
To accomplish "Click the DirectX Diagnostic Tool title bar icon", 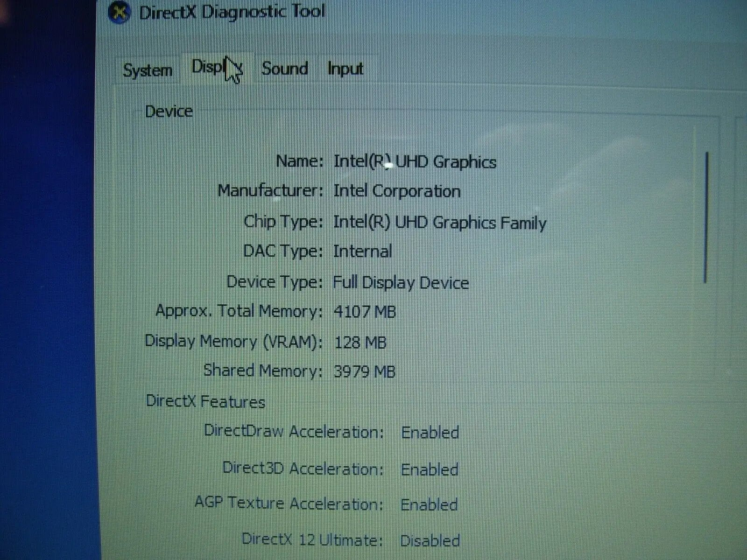I will pyautogui.click(x=119, y=13).
